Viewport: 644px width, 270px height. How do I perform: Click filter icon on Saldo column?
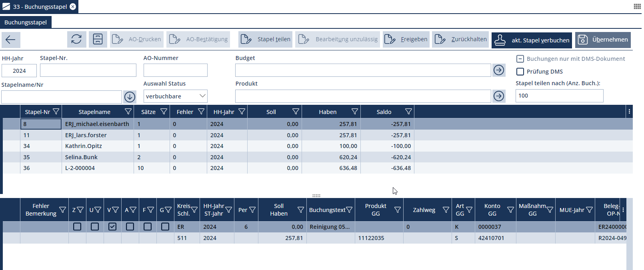[408, 112]
